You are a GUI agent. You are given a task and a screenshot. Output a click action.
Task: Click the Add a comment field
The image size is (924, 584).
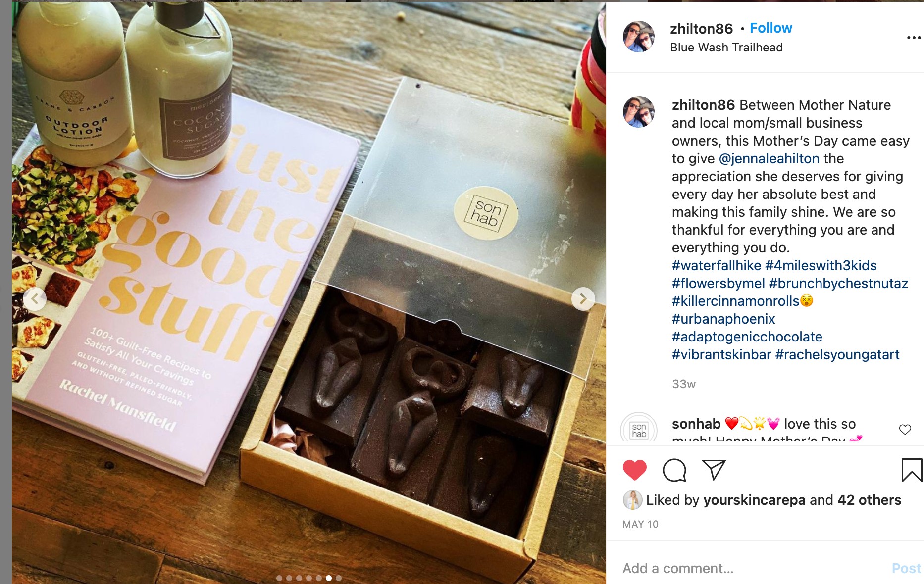(x=753, y=568)
